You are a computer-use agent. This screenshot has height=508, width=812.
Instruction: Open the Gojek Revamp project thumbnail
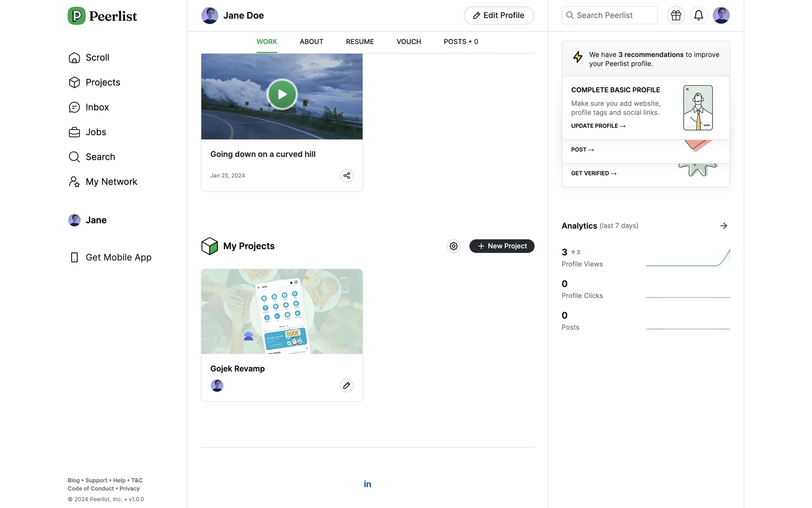pos(282,311)
